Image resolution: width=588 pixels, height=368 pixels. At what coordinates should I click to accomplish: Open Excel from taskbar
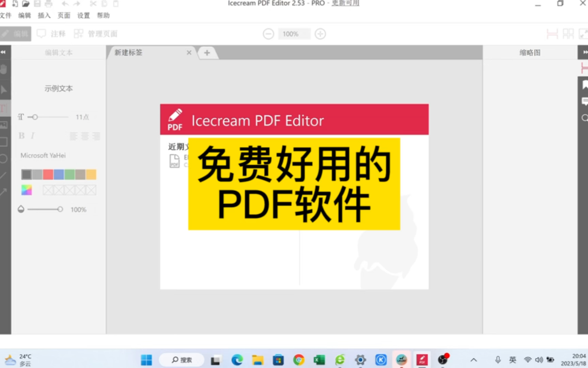319,360
